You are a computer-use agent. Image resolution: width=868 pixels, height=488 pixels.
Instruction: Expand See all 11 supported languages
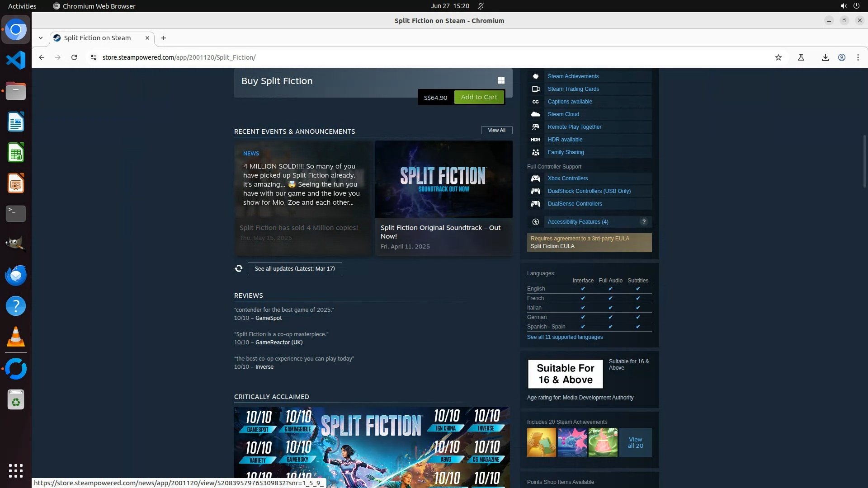click(x=565, y=337)
